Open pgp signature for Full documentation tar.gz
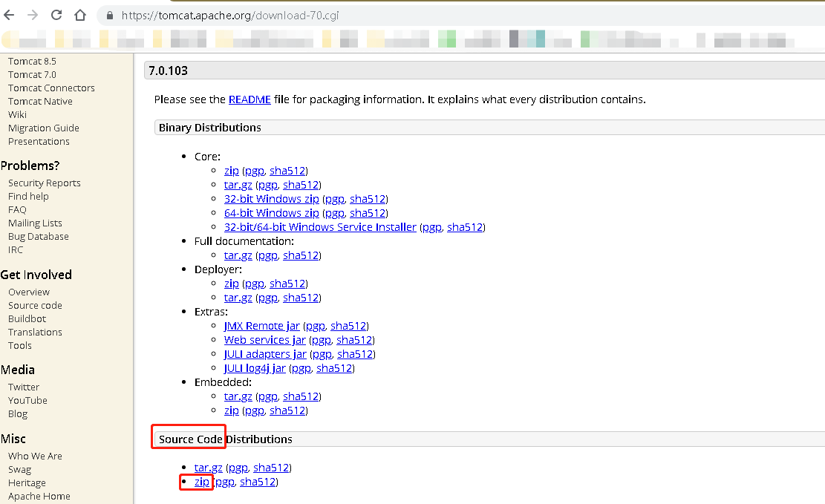Viewport: 825px width, 504px height. point(267,255)
